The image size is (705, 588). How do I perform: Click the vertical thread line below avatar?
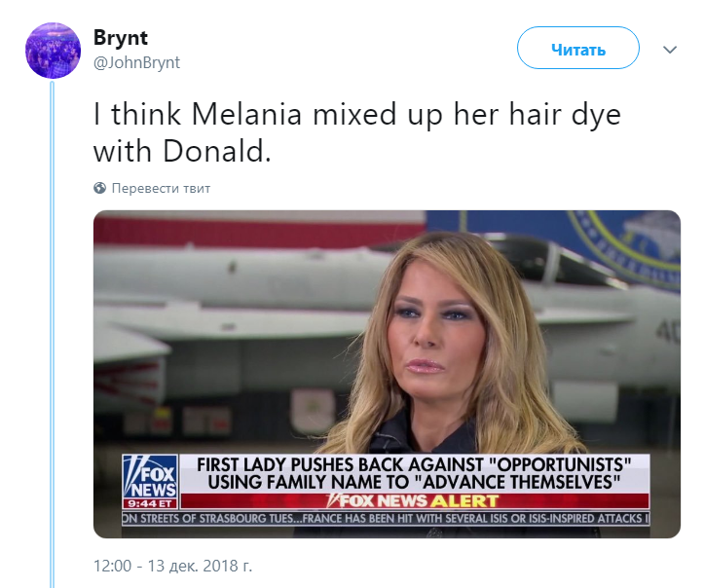pos(53,334)
